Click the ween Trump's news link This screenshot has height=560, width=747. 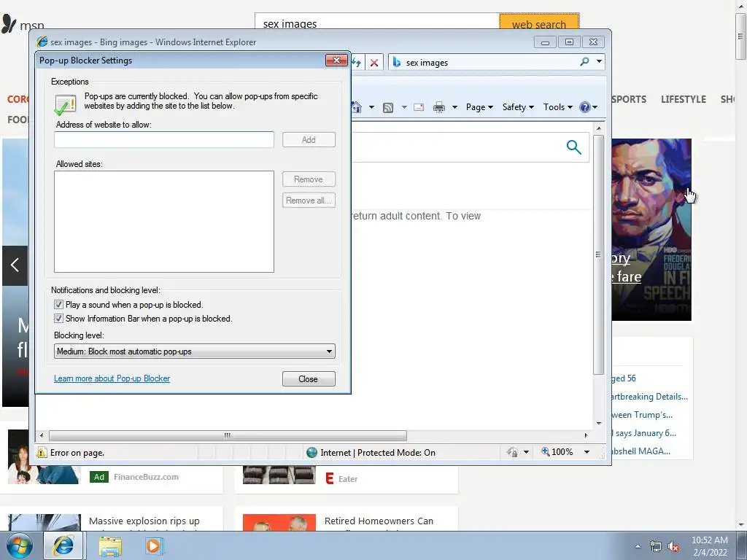[x=642, y=415]
